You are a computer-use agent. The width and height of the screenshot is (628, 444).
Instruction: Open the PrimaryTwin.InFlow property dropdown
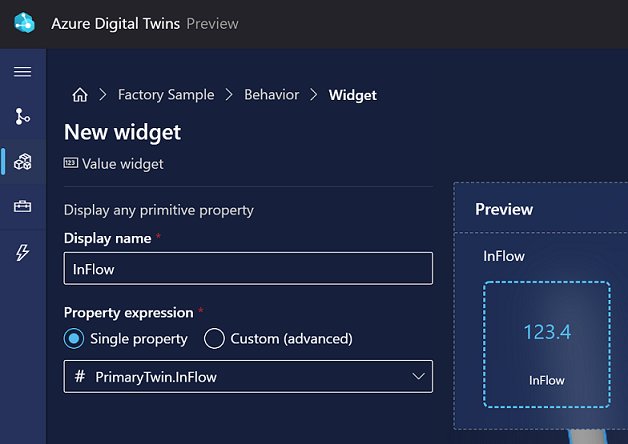click(248, 377)
